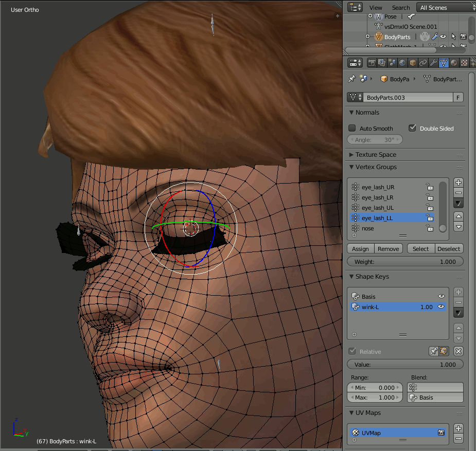Open the Render properties tab camera icon
This screenshot has height=451, width=476.
pyautogui.click(x=372, y=63)
